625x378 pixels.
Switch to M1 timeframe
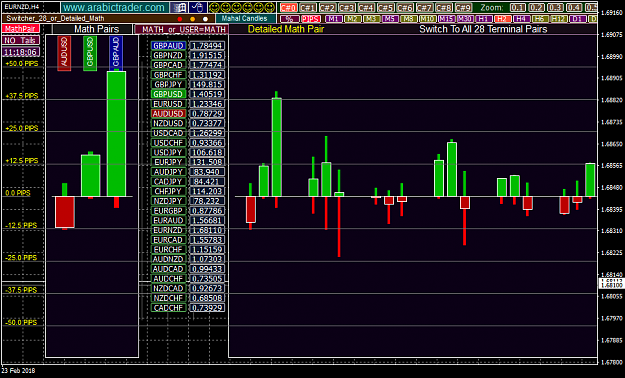[334, 19]
